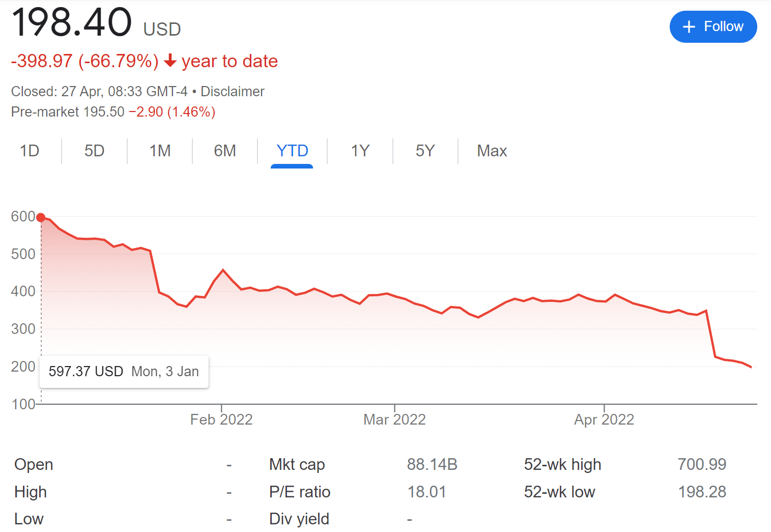Select the 1D time range tab
Screen dimensions: 771x532
[30, 151]
